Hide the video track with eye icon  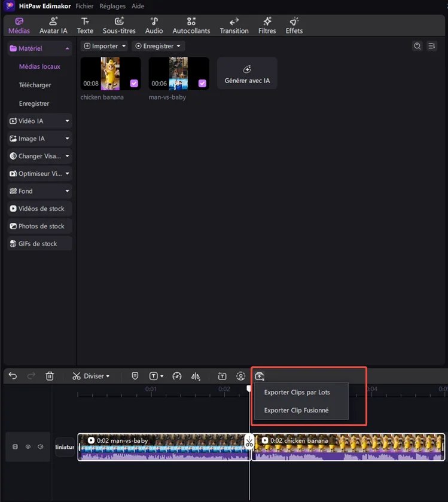point(28,446)
